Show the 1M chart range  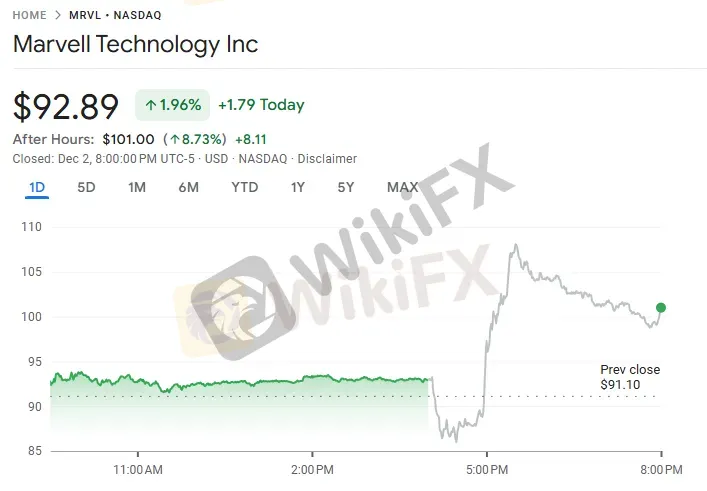(137, 187)
